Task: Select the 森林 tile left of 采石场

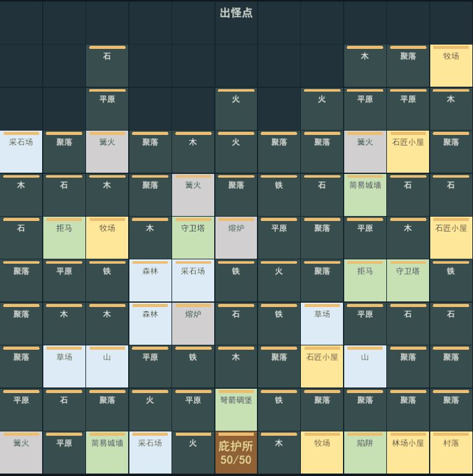Action: tap(150, 280)
